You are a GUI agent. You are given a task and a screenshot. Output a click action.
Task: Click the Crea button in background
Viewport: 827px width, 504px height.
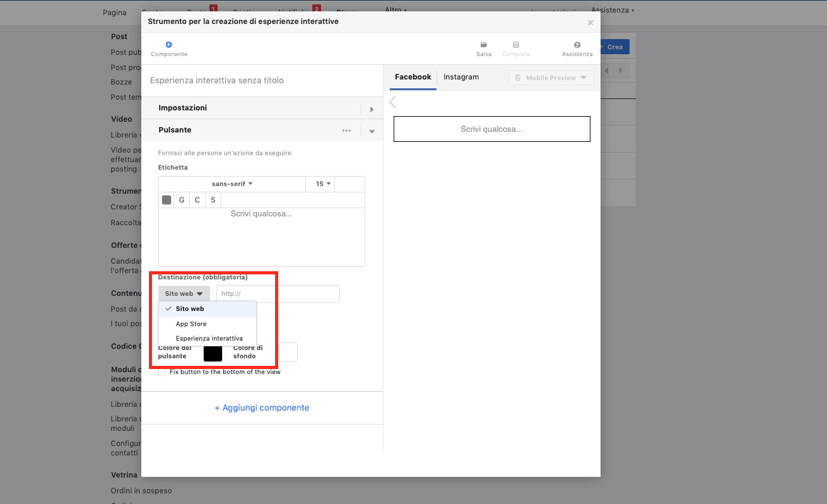[615, 47]
